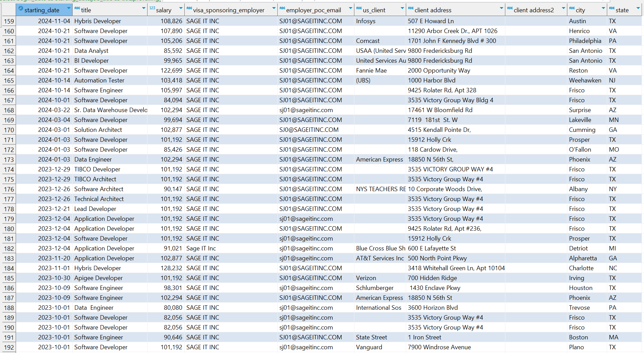Open the employer_poc_email column dropdown arrow
The width and height of the screenshot is (644, 353).
350,8
